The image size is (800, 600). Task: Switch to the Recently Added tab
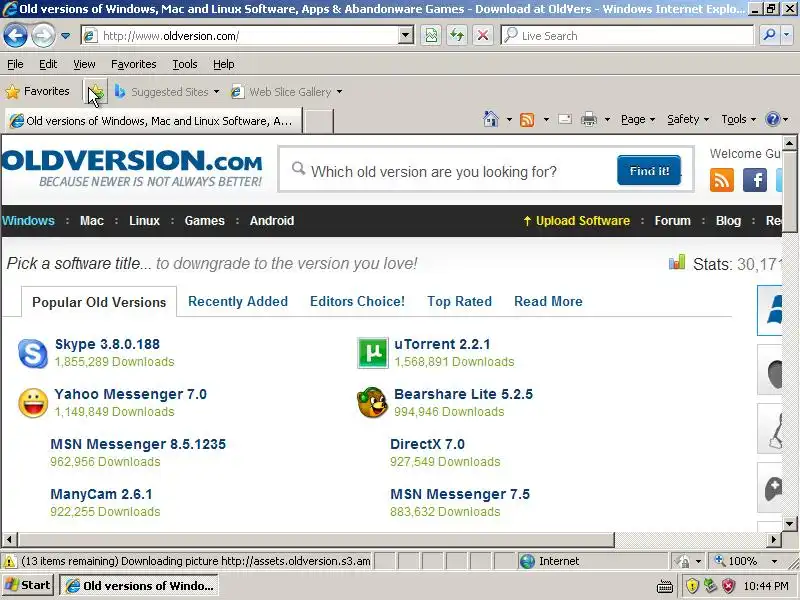pyautogui.click(x=238, y=302)
